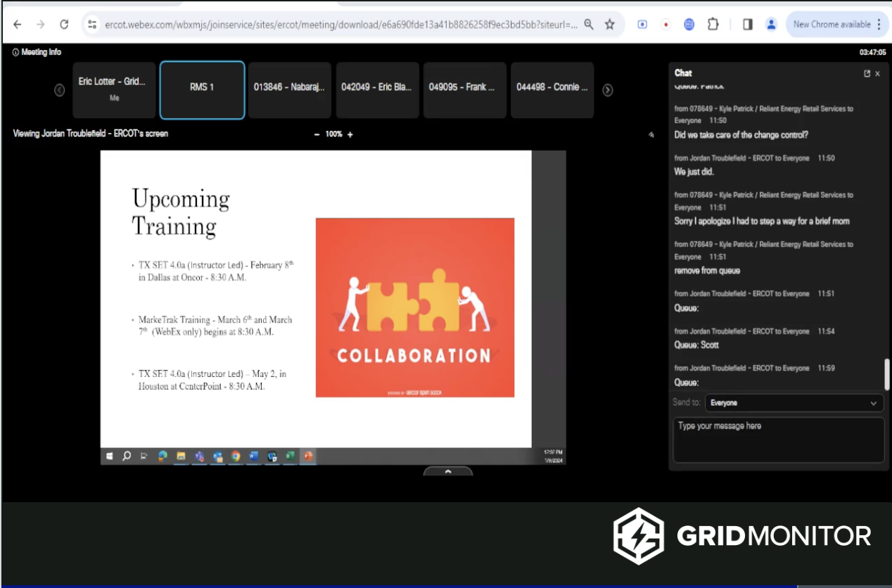
Task: Go back with the browser navigation arrow
Action: pyautogui.click(x=18, y=23)
